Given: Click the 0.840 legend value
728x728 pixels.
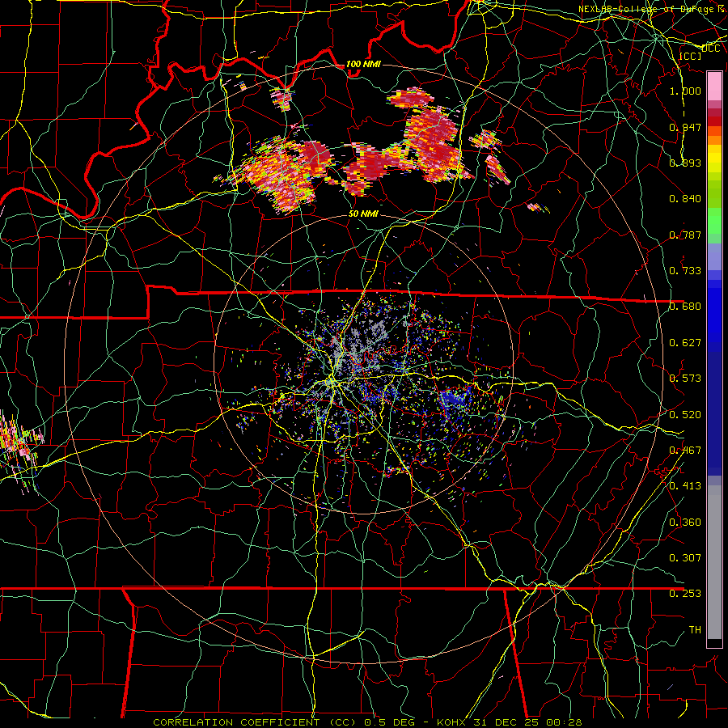Looking at the screenshot, I should click(x=685, y=199).
